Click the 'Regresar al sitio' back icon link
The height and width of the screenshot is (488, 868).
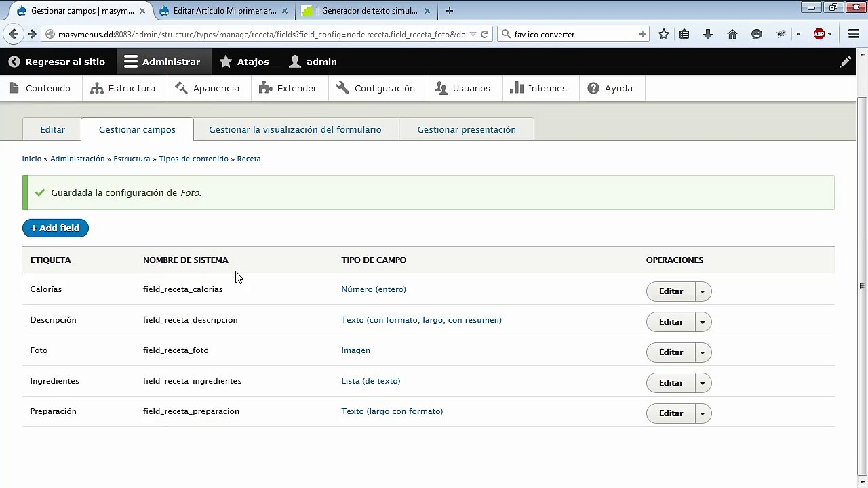(57, 62)
